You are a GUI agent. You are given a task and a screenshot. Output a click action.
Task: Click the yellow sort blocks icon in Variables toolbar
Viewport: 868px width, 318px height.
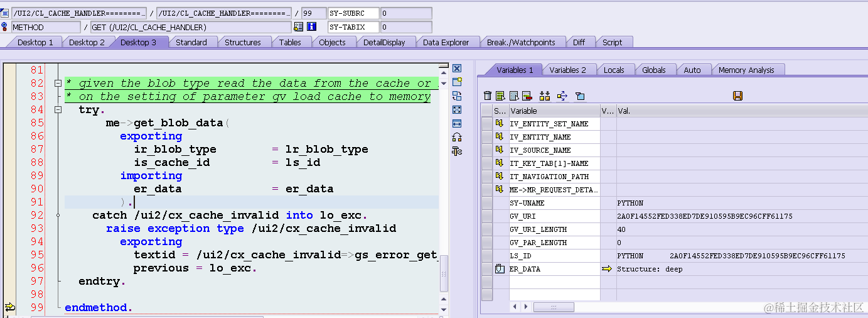(x=544, y=96)
